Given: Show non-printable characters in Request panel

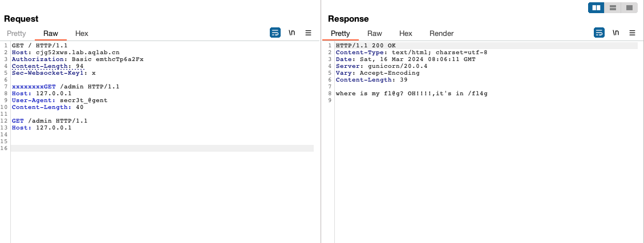Looking at the screenshot, I should click(292, 33).
